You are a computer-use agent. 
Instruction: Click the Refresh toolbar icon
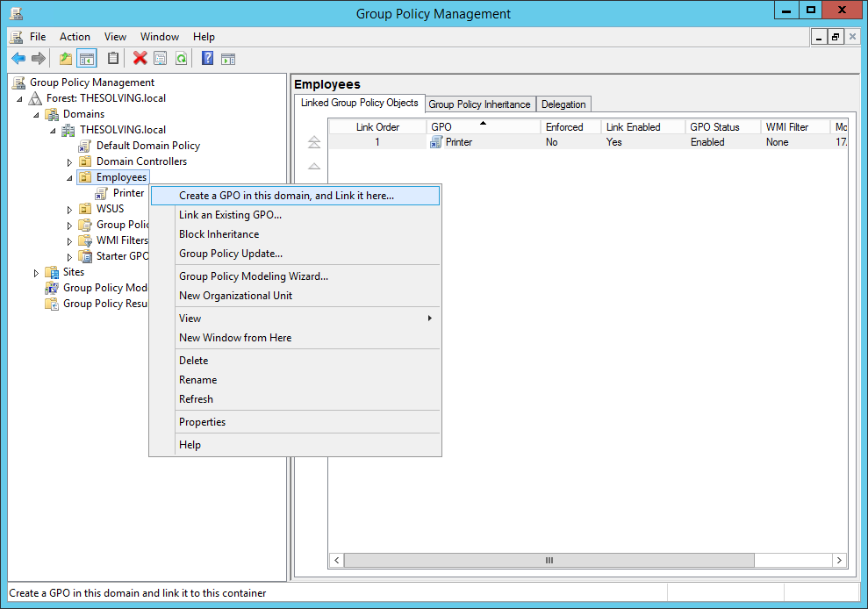[181, 59]
